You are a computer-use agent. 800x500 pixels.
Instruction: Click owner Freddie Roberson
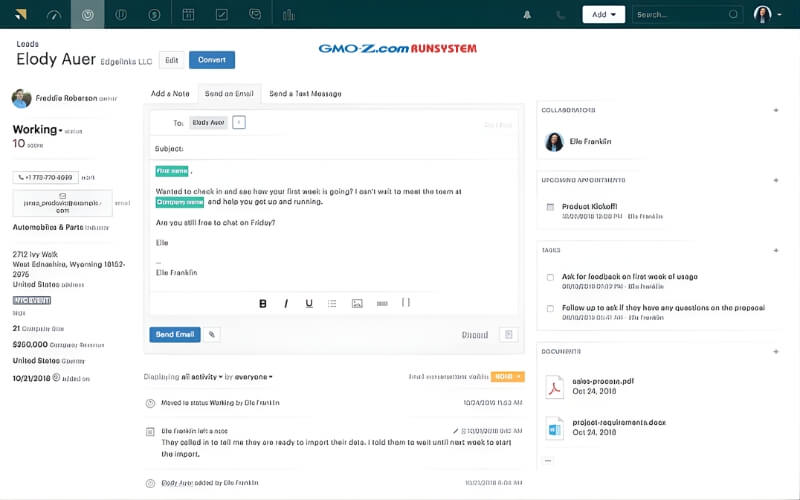pyautogui.click(x=66, y=98)
